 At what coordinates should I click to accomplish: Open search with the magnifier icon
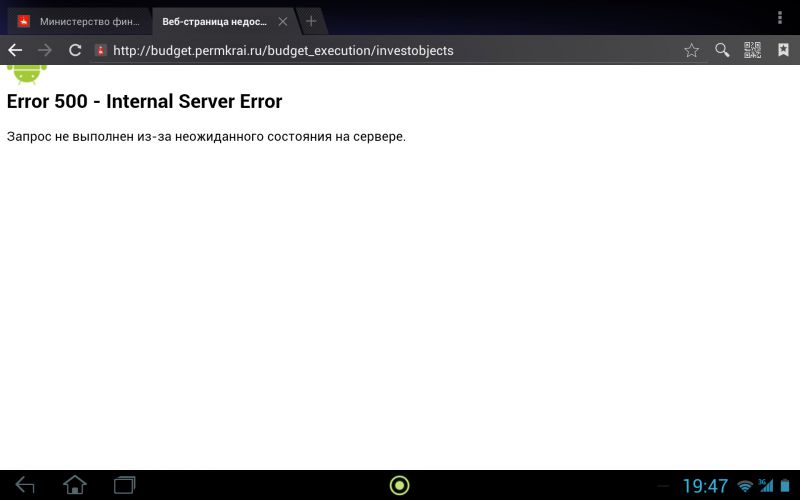point(722,50)
